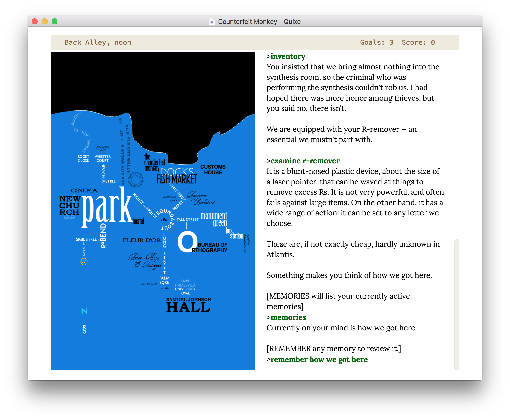Click the Fish Market map label
Screen dimensions: 510x420
click(x=177, y=179)
